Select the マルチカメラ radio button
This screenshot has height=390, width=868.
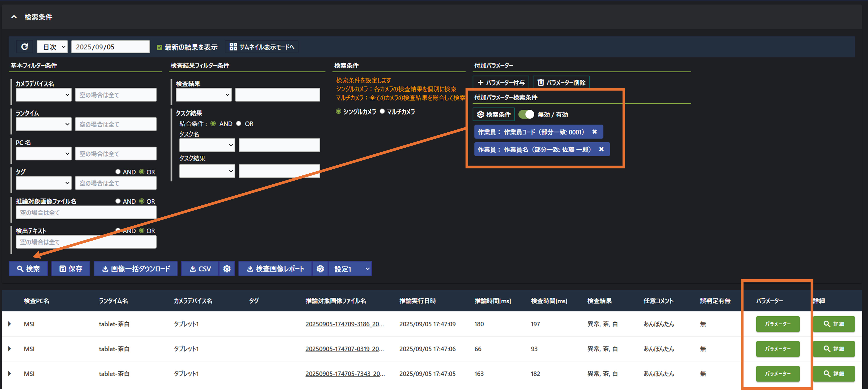pyautogui.click(x=382, y=112)
